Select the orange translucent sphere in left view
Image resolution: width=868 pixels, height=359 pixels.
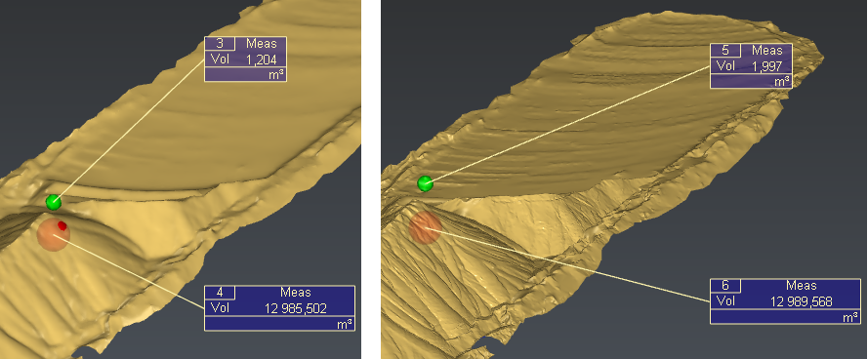(x=53, y=234)
